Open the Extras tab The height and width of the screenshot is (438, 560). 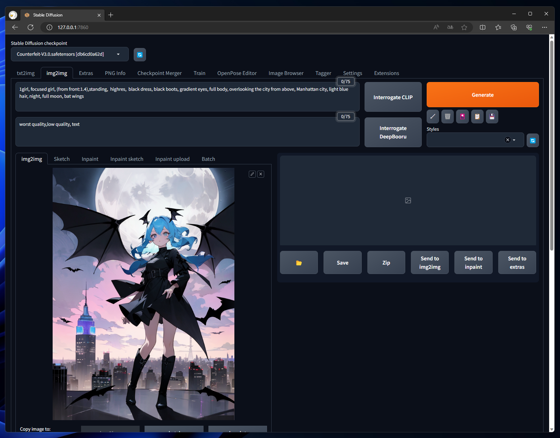coord(86,73)
